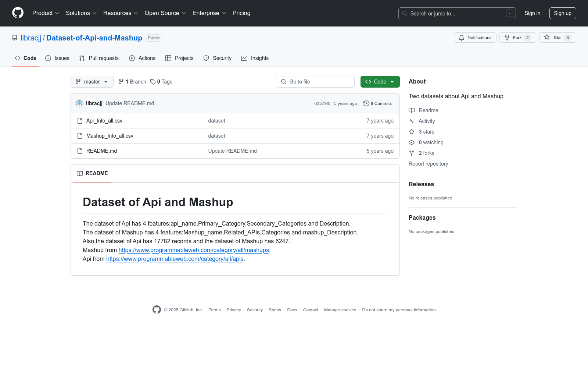Select the README tab header
This screenshot has height=368, width=588.
click(92, 173)
